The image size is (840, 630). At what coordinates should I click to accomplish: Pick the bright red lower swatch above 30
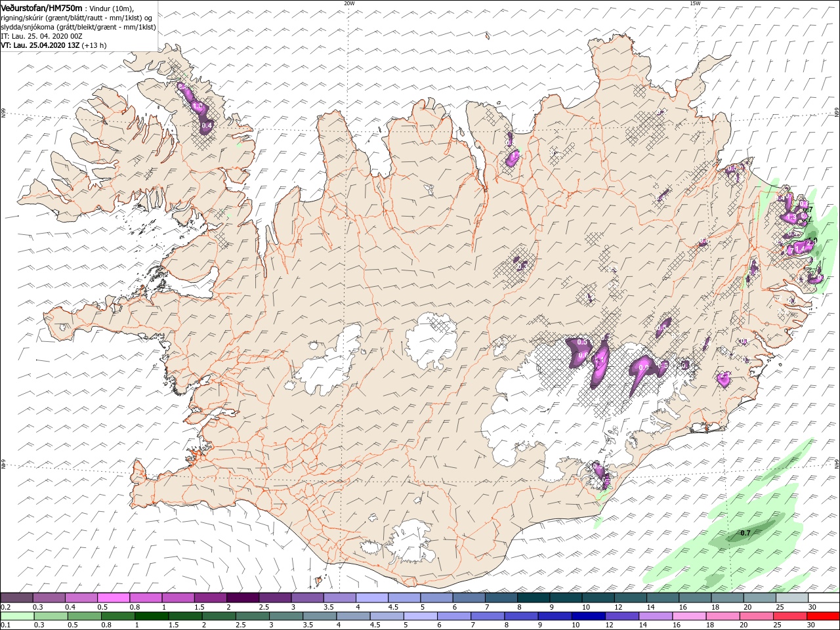(x=824, y=616)
